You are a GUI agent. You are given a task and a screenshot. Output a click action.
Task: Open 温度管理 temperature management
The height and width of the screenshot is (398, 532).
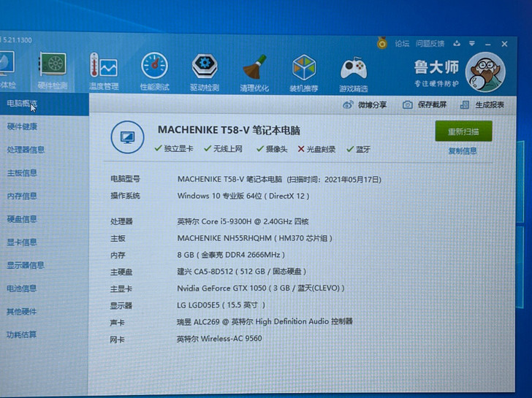[x=104, y=72]
